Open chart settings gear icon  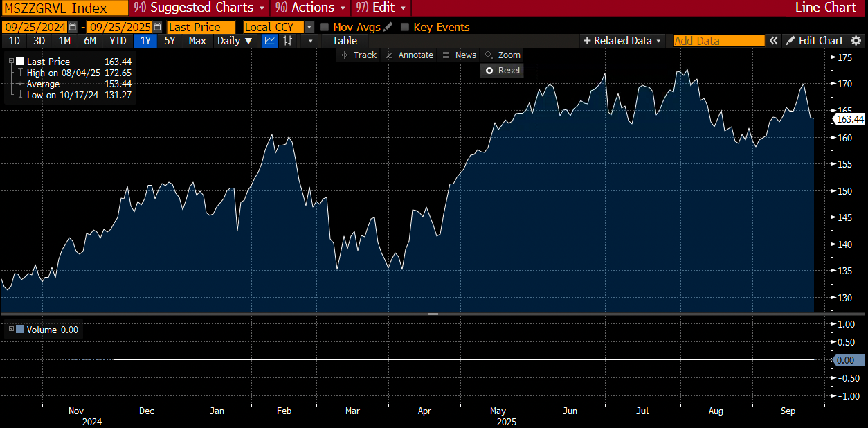856,41
